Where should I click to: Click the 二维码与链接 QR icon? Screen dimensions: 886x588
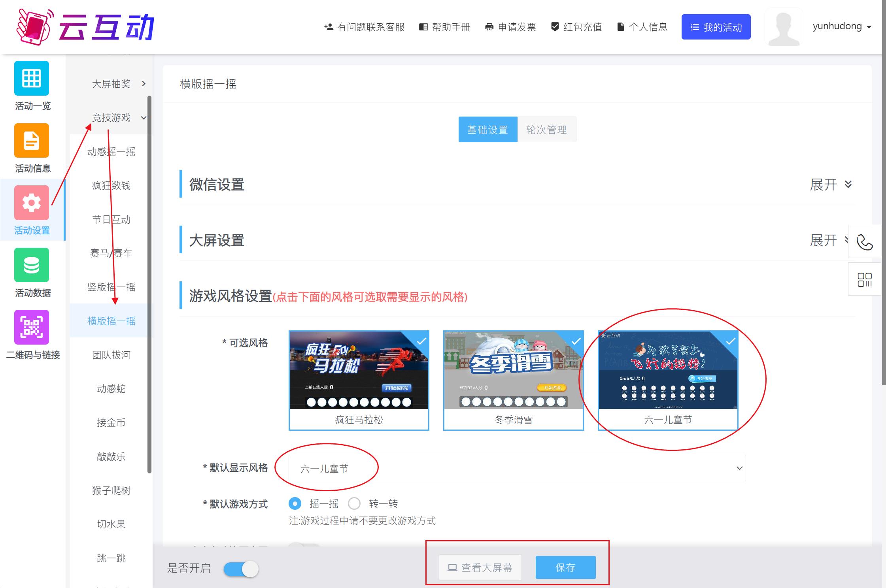coord(32,327)
